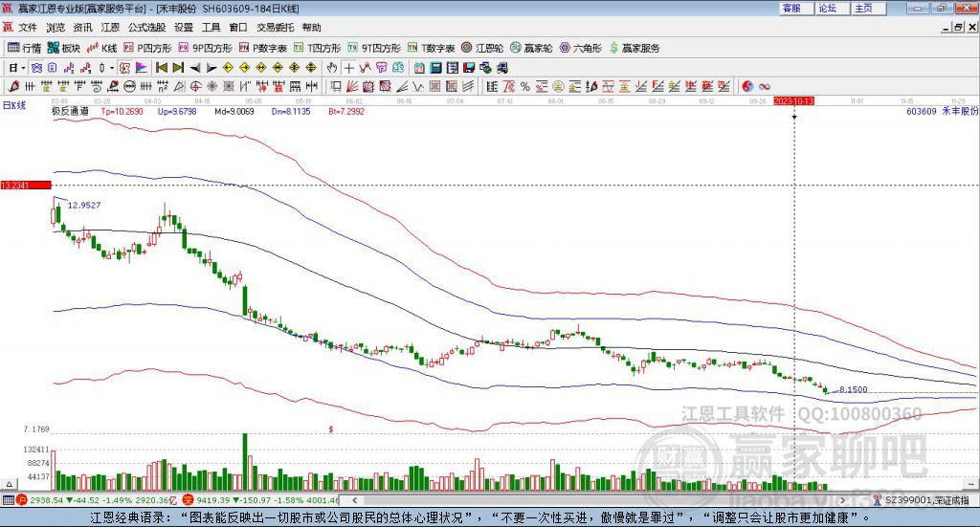Step chart forward with black right arrow

coord(212,68)
